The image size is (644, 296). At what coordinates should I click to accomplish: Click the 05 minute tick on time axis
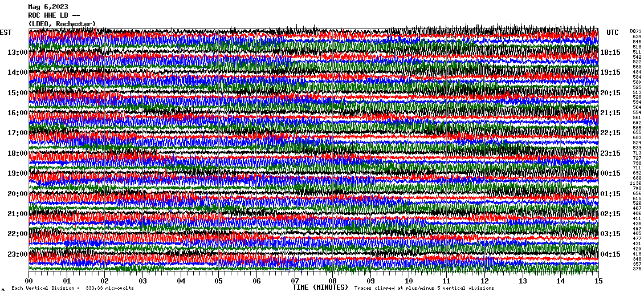[x=219, y=281]
